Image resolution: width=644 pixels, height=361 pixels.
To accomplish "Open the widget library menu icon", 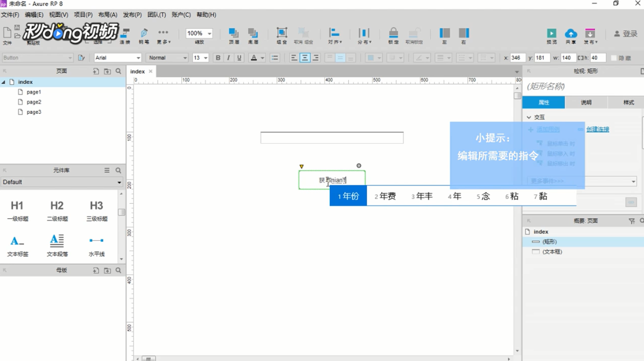I will [107, 170].
